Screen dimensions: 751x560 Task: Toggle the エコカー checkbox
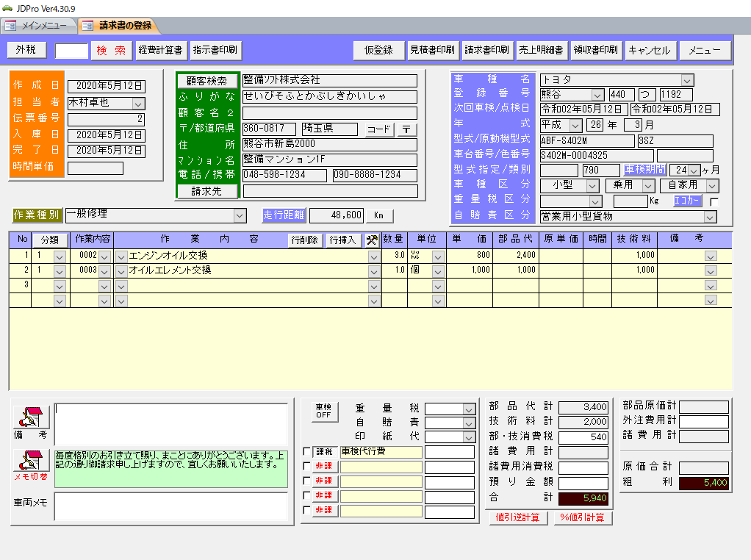(714, 201)
